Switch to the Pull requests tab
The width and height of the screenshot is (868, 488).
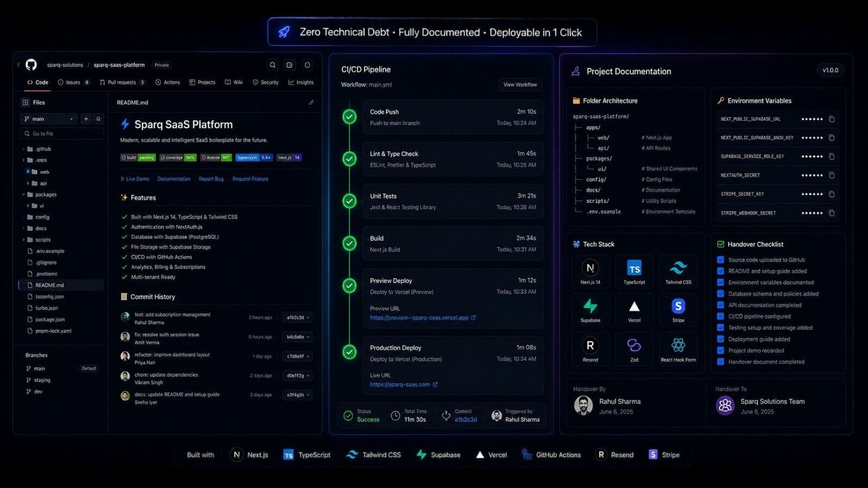tap(122, 82)
